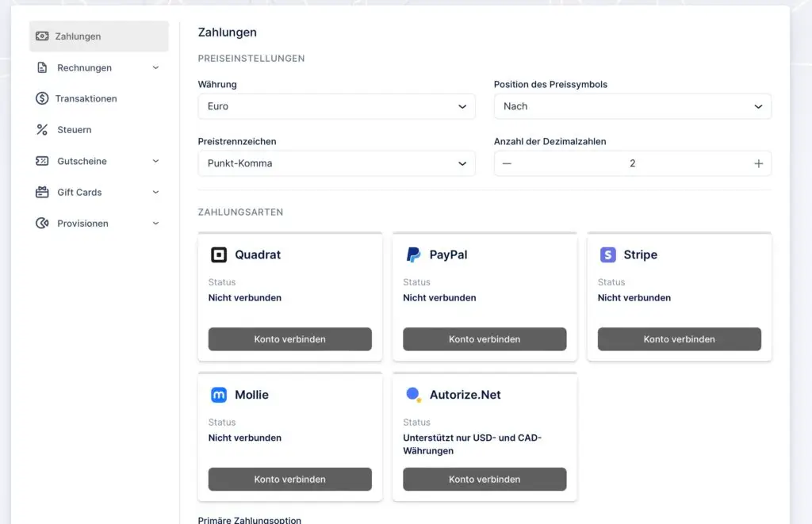Viewport: 812px width, 524px height.
Task: Click 'Unterstützt nur USD- und CAD-Währungen' text
Action: click(x=473, y=444)
